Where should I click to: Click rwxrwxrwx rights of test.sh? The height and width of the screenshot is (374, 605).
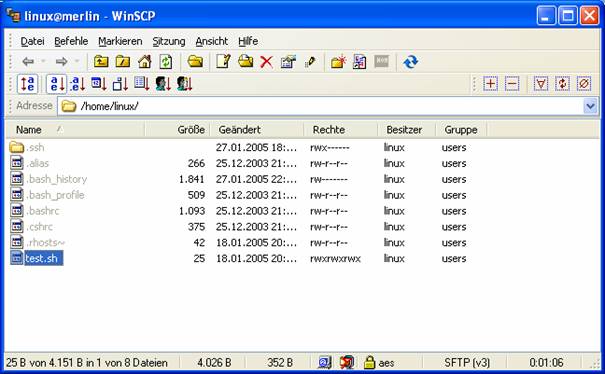(335, 259)
